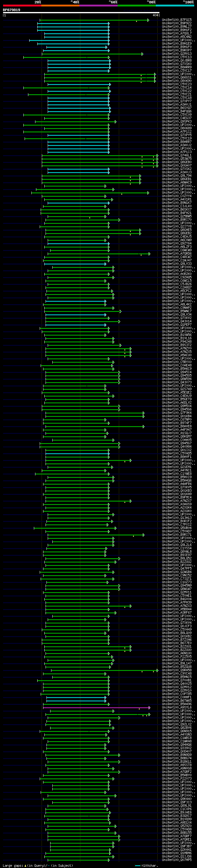The height and width of the screenshot is (868, 197).
Task: Select the UniRef100_Q7XSK0 label
Action: (x=176, y=64)
